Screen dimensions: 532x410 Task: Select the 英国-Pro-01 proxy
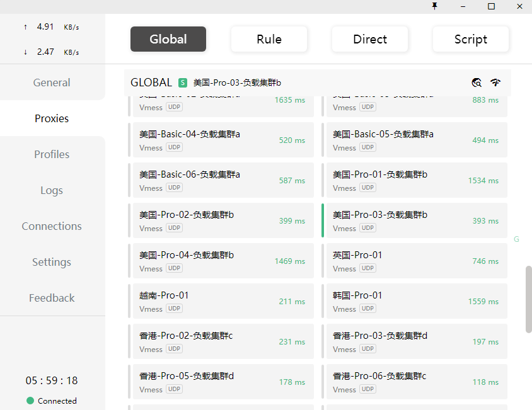(x=415, y=261)
